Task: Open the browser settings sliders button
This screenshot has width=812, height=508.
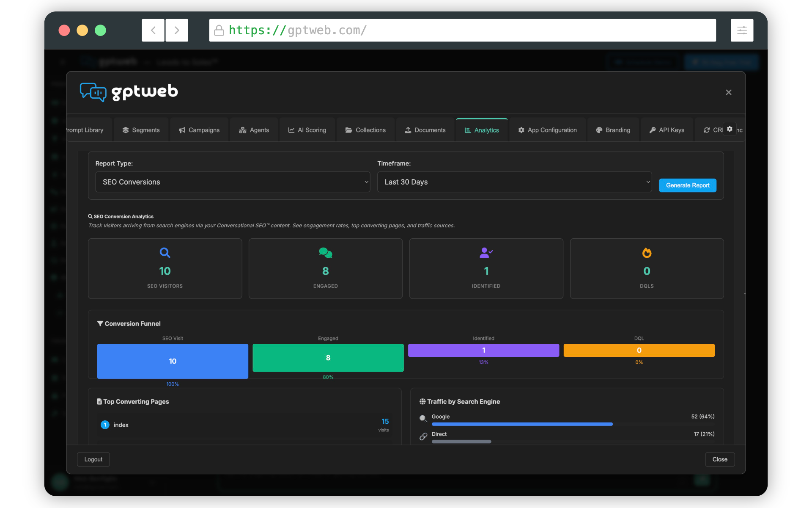Action: click(742, 30)
